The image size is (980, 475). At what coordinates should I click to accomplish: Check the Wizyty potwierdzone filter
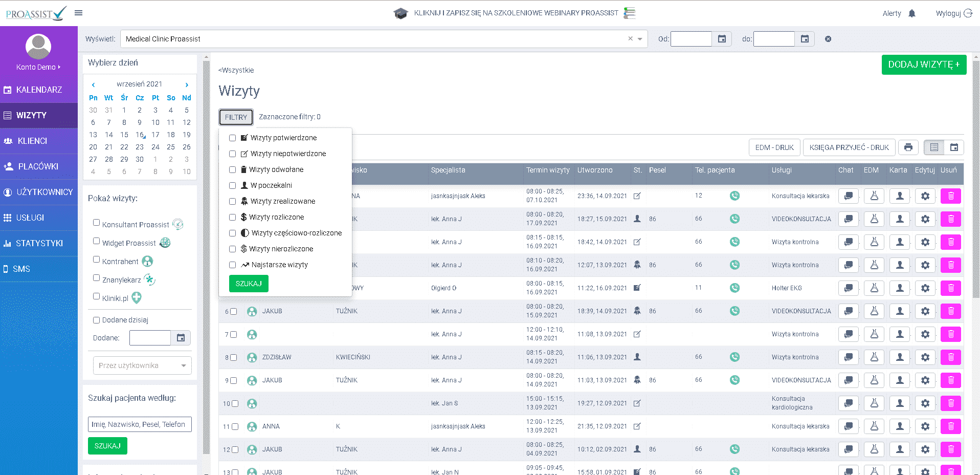pyautogui.click(x=233, y=138)
